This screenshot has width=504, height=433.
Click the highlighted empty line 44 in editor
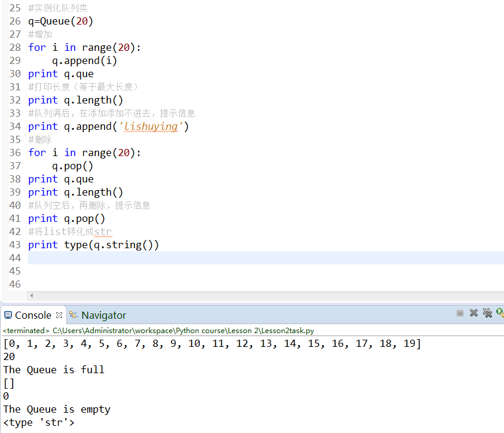266,258
